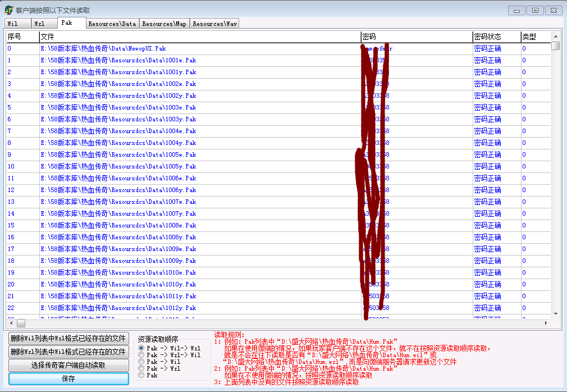The image size is (567, 392).
Task: Click 删除Wzl列表中Wil格式已经存在的文件 button
Action: (68, 352)
